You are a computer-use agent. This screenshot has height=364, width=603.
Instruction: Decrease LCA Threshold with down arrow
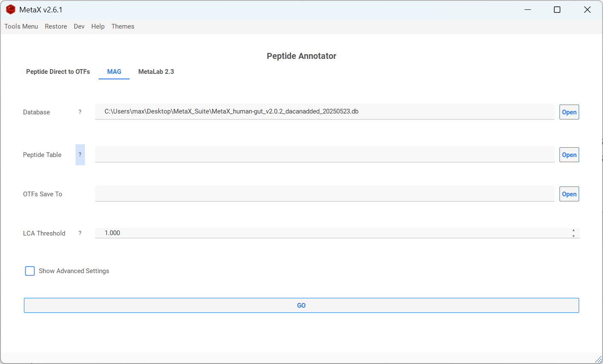[574, 236]
